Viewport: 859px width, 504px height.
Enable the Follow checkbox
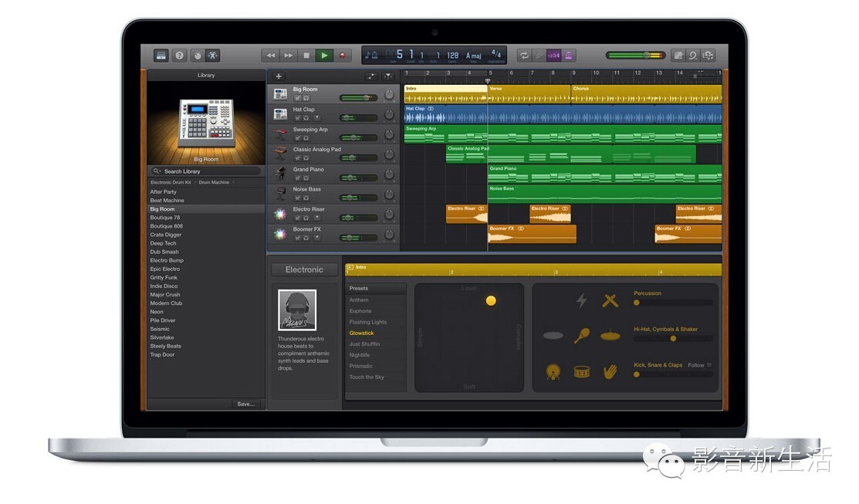pyautogui.click(x=709, y=365)
